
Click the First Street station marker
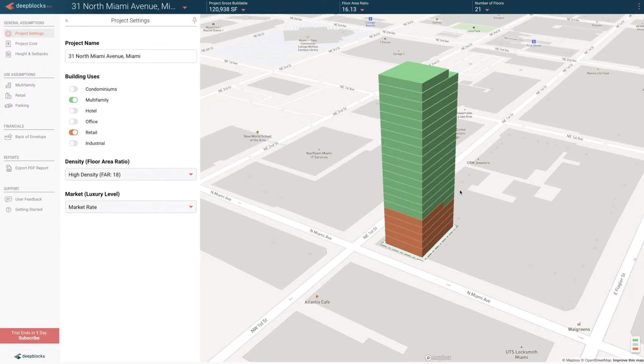534,41
